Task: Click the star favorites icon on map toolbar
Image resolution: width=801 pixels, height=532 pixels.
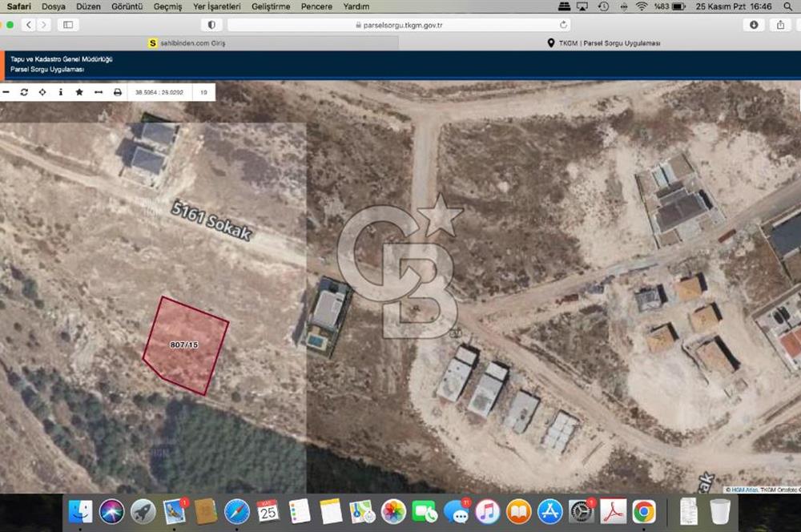Action: pyautogui.click(x=79, y=92)
